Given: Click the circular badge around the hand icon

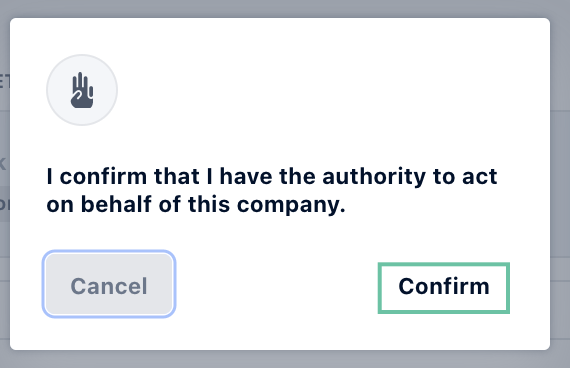Looking at the screenshot, I should [82, 90].
